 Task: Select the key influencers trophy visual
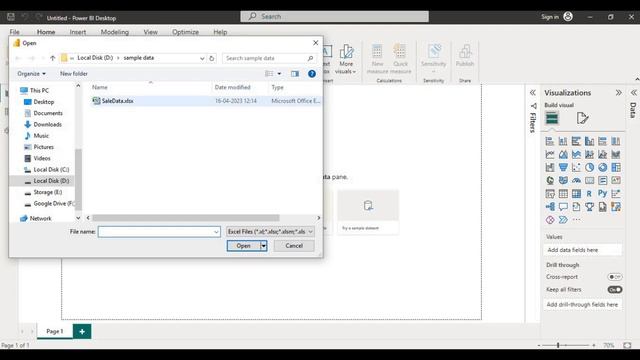coord(589,207)
